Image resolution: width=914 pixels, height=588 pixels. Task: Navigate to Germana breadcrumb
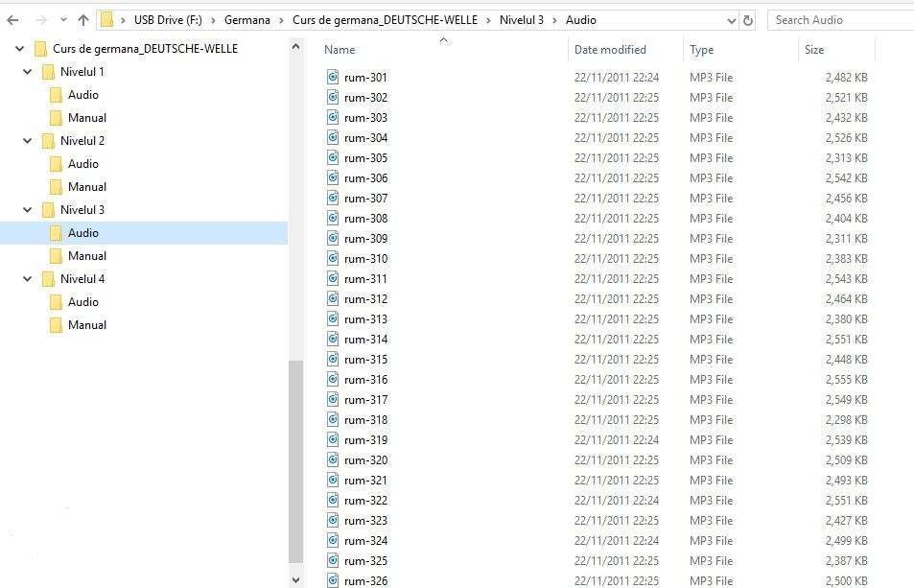pyautogui.click(x=247, y=20)
